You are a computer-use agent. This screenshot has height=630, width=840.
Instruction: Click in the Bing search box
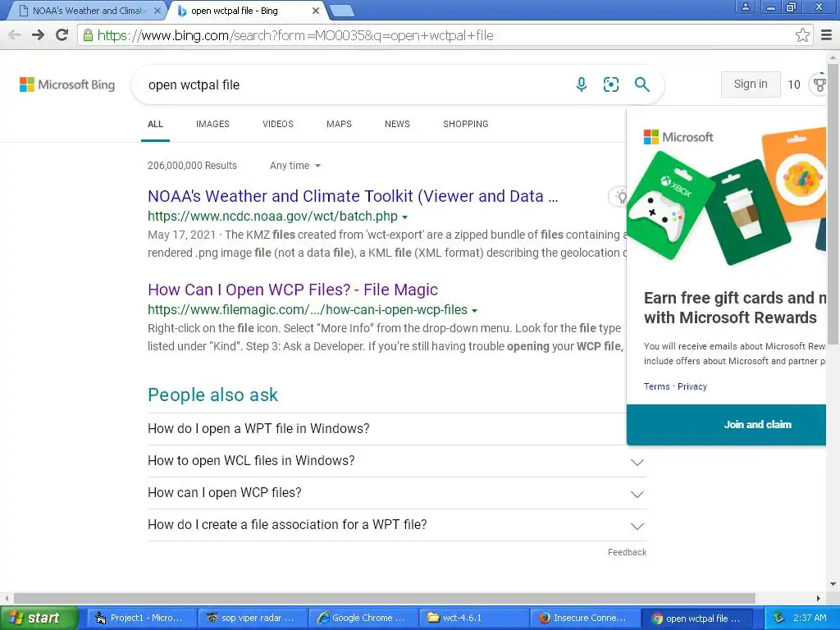click(x=354, y=84)
